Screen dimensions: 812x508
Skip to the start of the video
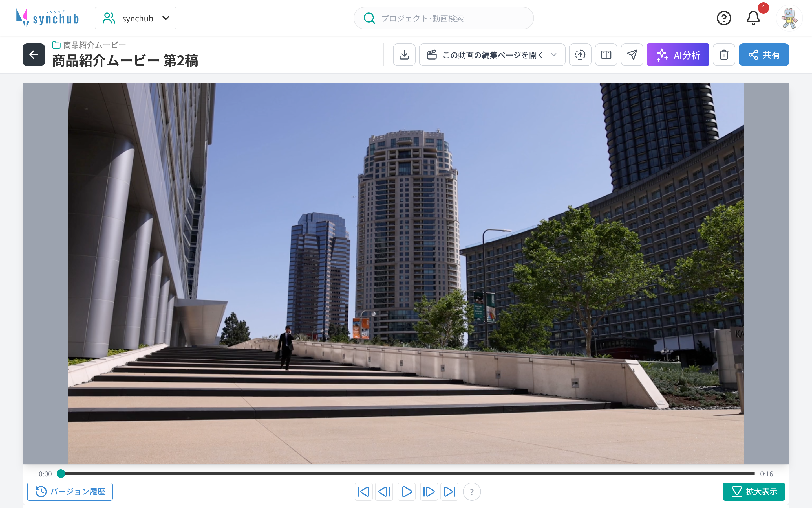click(363, 492)
